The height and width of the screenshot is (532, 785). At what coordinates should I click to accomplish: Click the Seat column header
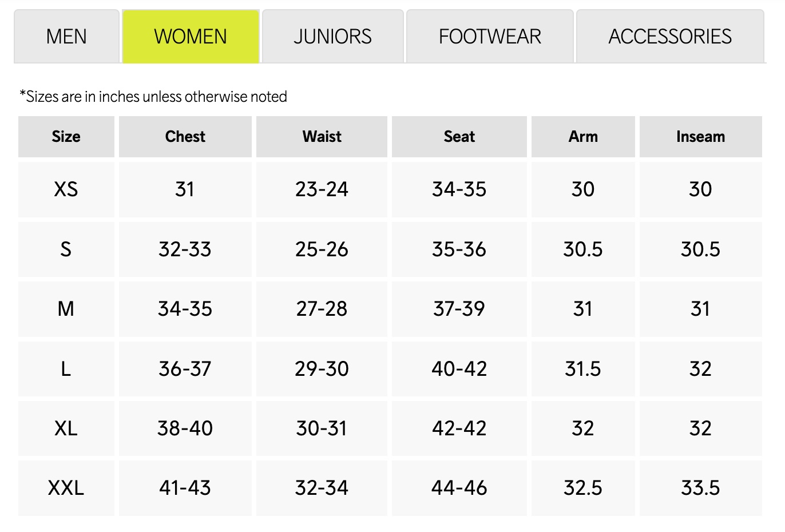tap(459, 137)
